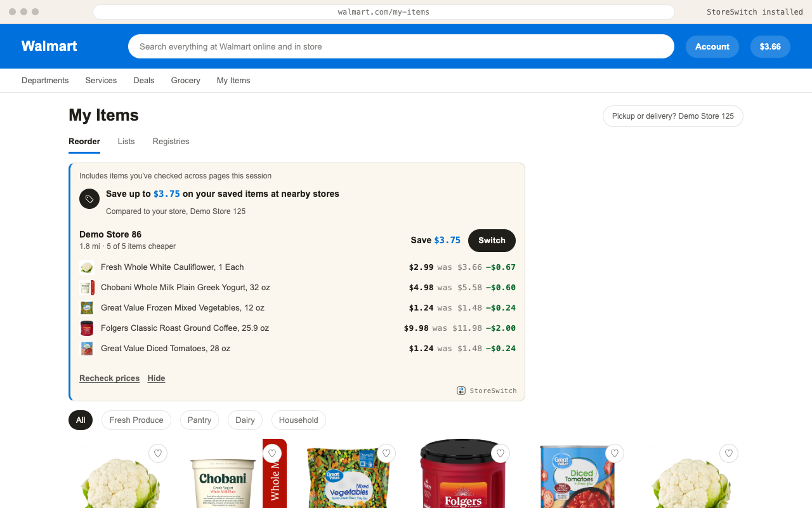The height and width of the screenshot is (508, 812).
Task: Click 'Fresh Whole White Cauliflower, 1 Each'
Action: coord(173,267)
